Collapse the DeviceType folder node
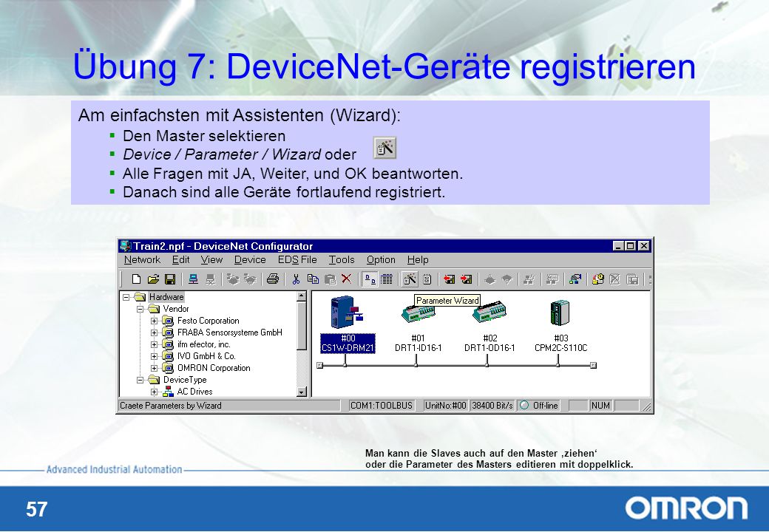769x532 pixels. click(x=140, y=380)
